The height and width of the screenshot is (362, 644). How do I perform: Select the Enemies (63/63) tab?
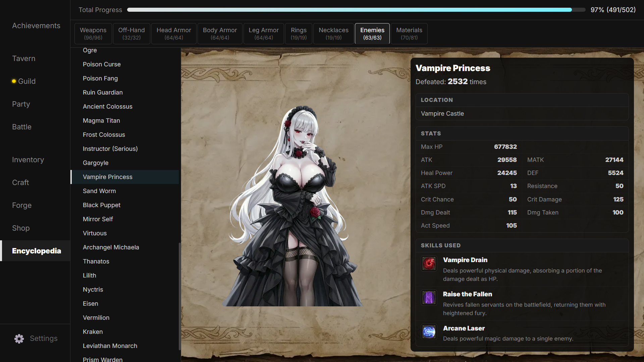point(372,34)
